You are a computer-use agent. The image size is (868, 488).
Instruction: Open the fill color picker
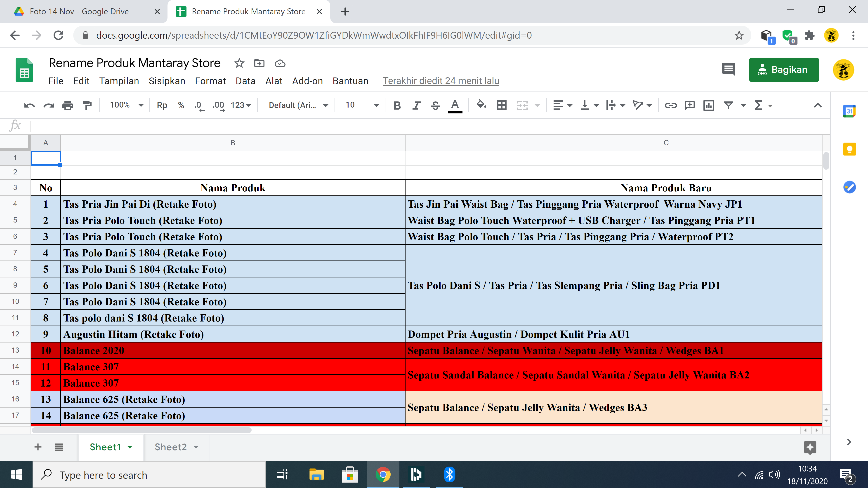481,106
